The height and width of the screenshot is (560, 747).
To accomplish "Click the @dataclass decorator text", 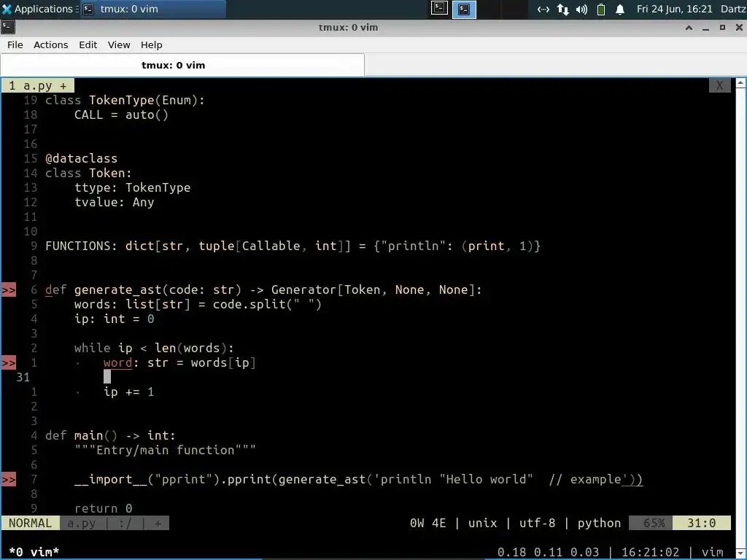I will pyautogui.click(x=82, y=158).
